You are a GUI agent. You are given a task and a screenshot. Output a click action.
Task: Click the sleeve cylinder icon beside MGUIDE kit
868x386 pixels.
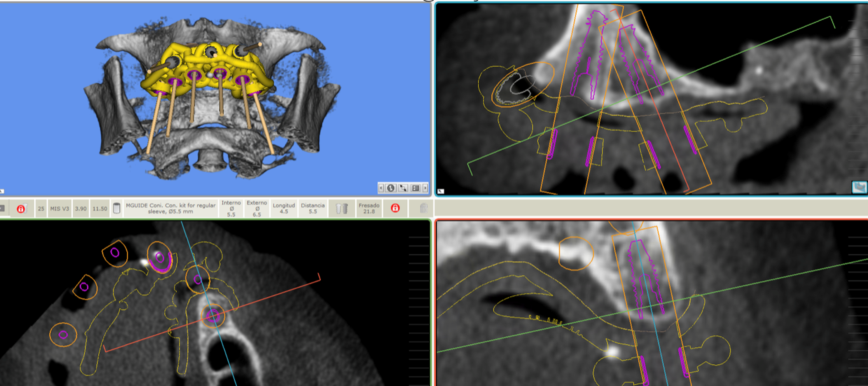tap(117, 208)
